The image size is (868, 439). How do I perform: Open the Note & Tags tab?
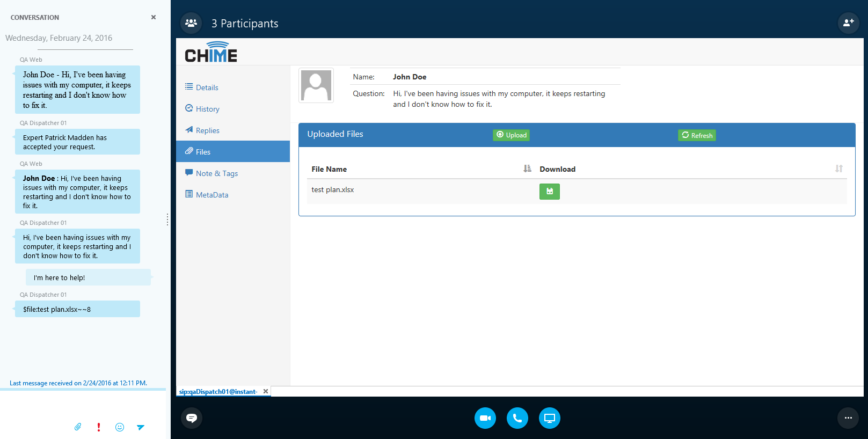[x=216, y=173]
